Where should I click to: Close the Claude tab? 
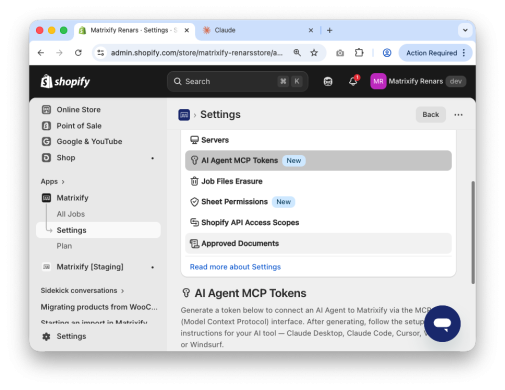311,30
